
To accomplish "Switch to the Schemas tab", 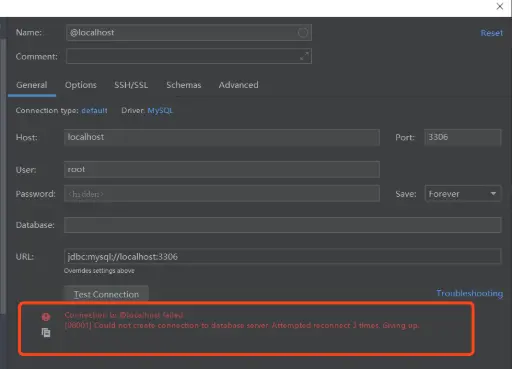I will click(x=184, y=85).
